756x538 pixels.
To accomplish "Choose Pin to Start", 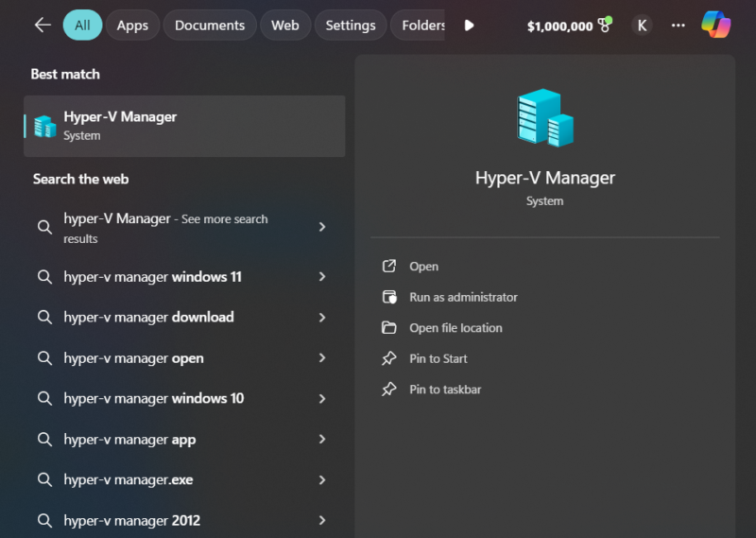I will [438, 358].
